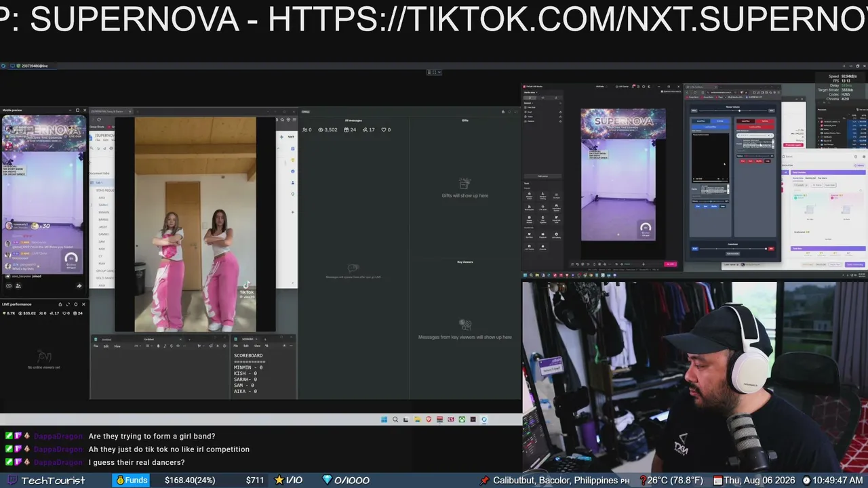868x488 pixels.
Task: Click the Twitch logo in the bottom bar
Action: tap(13, 481)
